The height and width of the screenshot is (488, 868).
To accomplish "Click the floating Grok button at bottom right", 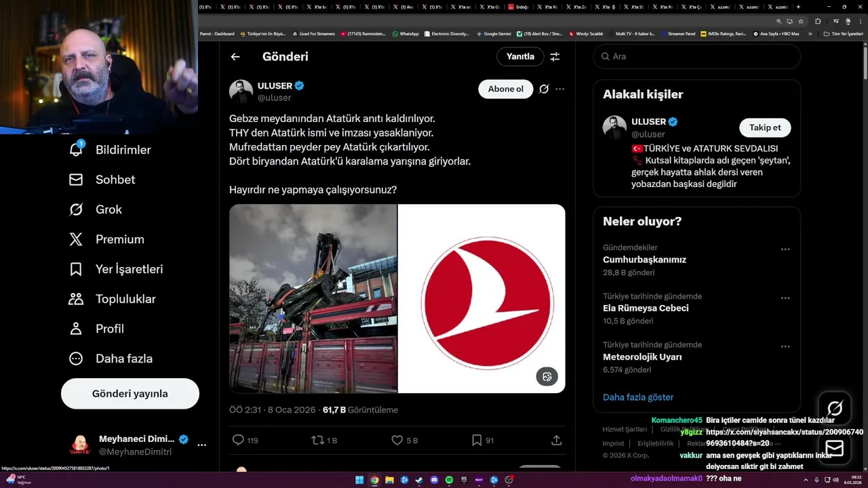I will pyautogui.click(x=835, y=408).
